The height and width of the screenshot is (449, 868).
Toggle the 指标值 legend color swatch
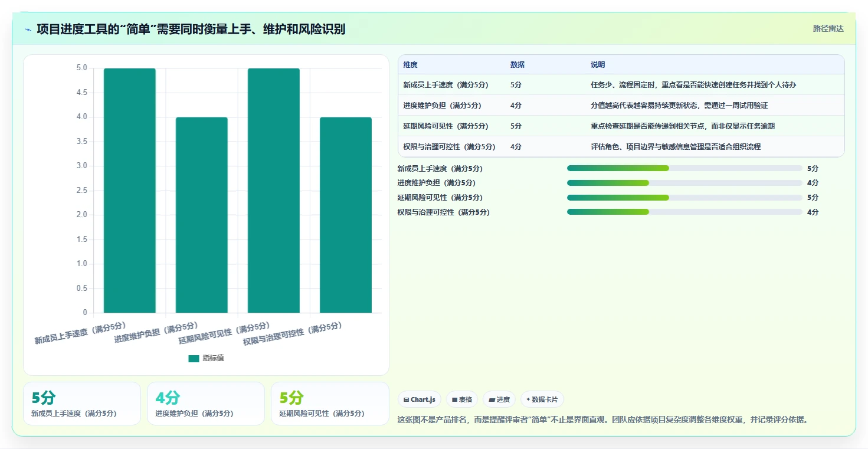(x=194, y=358)
